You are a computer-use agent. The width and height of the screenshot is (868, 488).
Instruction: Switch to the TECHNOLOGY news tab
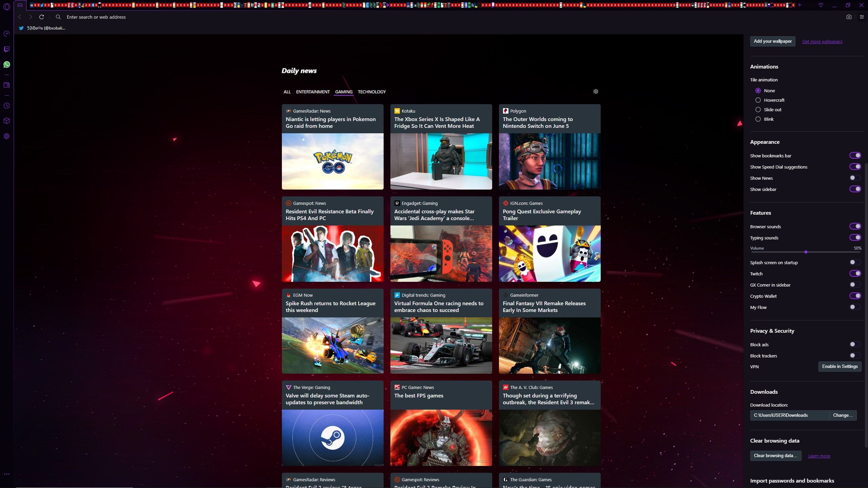[x=372, y=92]
